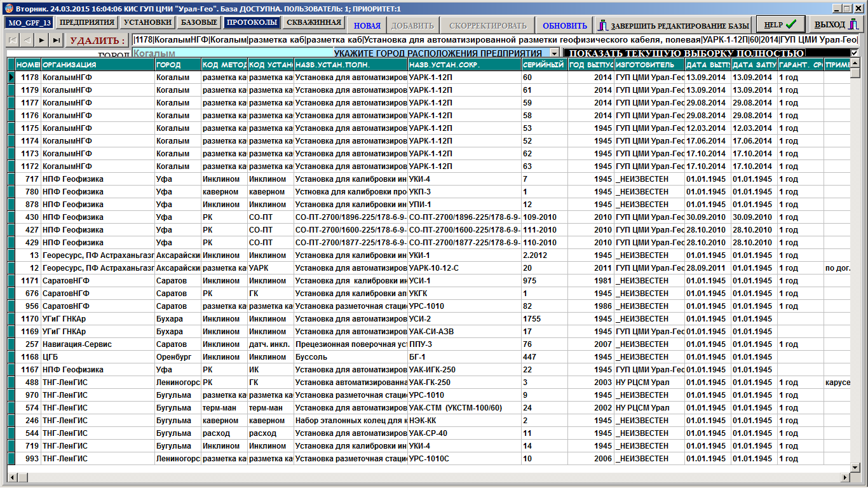Select 'датч. инкл.' installation code cell
The height and width of the screenshot is (488, 868).
(270, 344)
